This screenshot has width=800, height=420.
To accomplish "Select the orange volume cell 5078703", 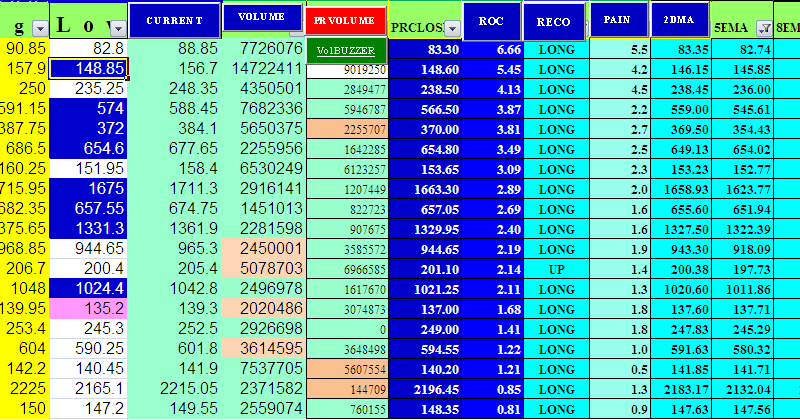I will (x=264, y=268).
